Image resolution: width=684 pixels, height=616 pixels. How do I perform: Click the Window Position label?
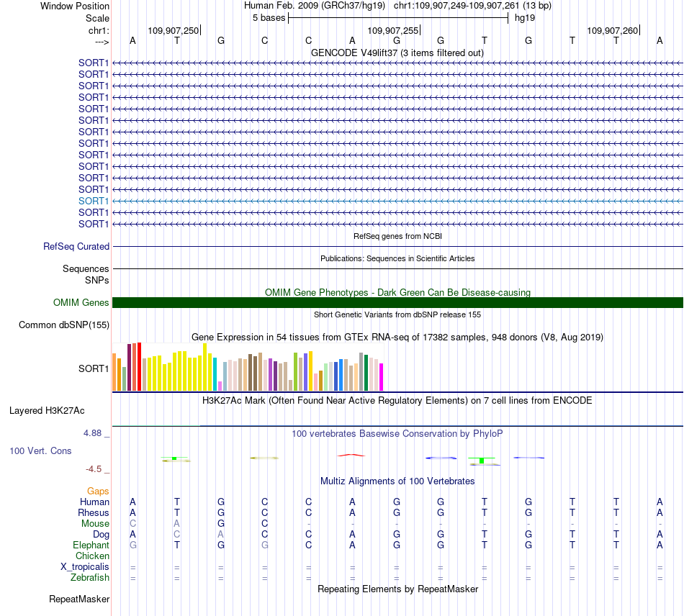(75, 6)
